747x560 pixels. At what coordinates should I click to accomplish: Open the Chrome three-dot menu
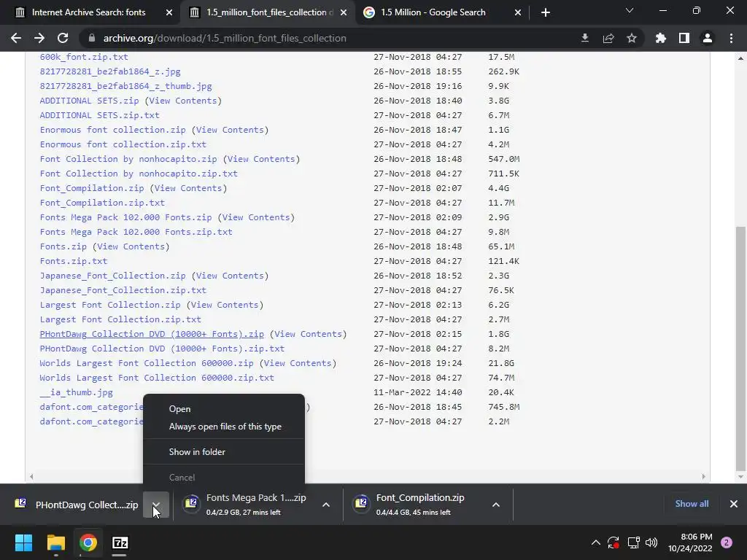(731, 38)
